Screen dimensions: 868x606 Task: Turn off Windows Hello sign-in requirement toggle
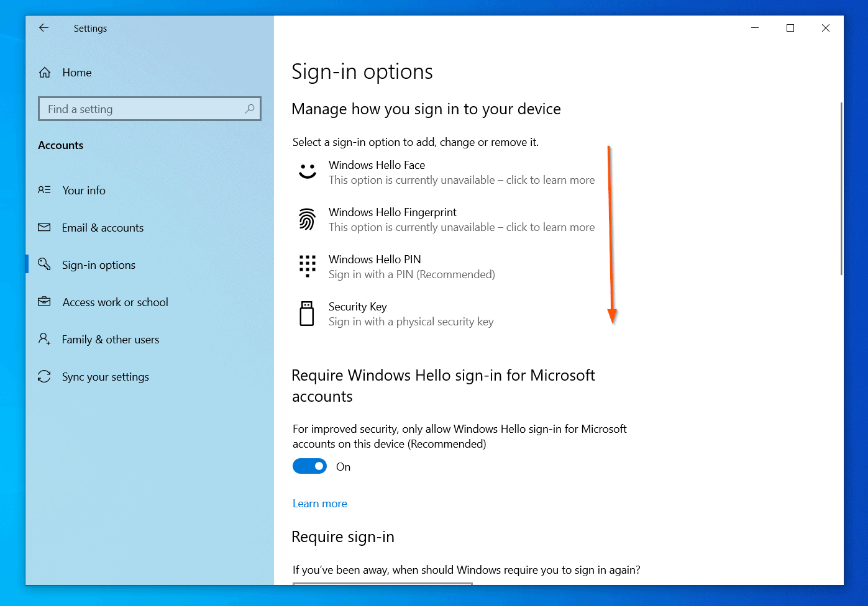click(x=309, y=466)
